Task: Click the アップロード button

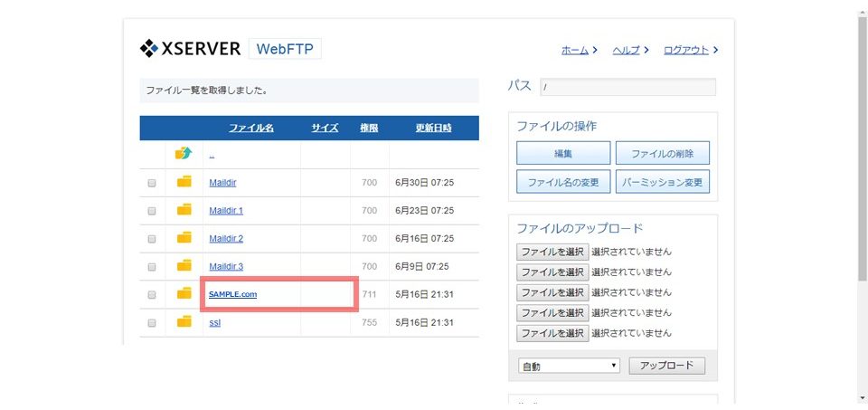Action: pyautogui.click(x=667, y=366)
